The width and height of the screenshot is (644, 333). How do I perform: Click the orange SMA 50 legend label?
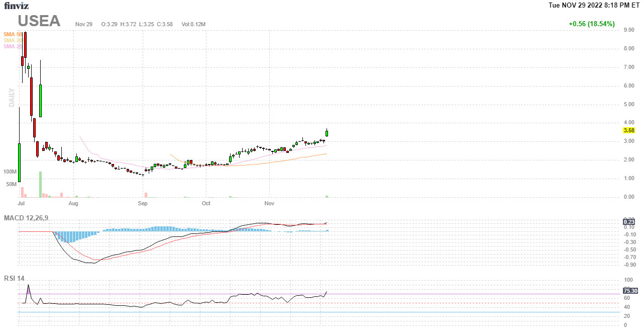[13, 34]
